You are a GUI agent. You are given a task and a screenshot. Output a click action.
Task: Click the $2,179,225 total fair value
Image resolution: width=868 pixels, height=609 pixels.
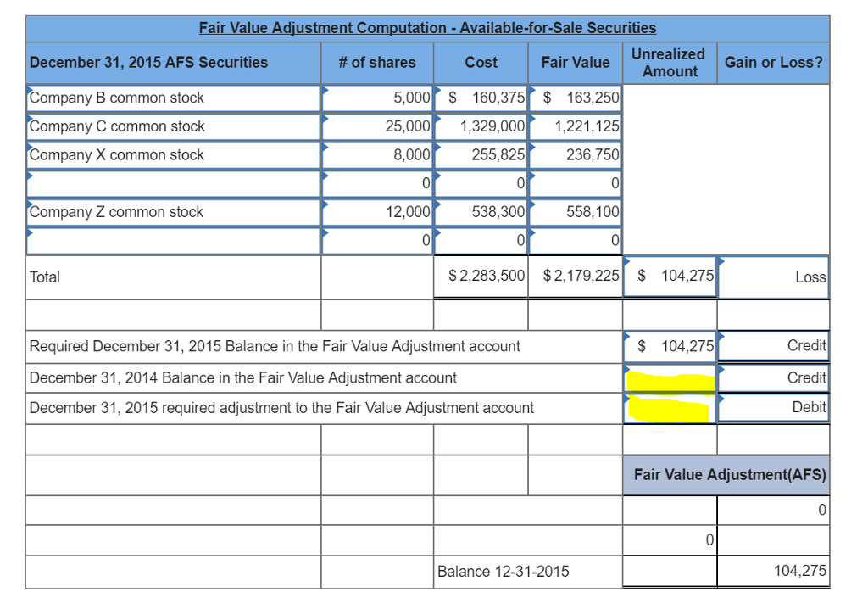click(x=581, y=276)
